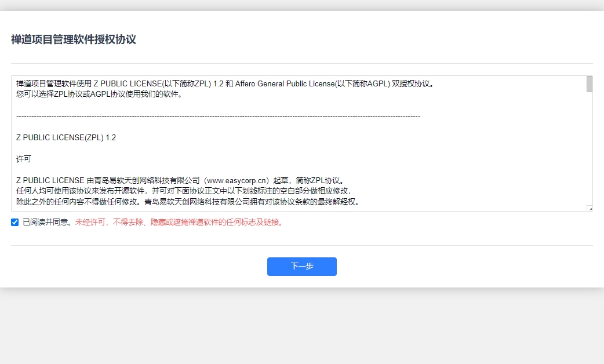This screenshot has width=604, height=364.
Task: Click the line starting with 您可以选择ZPL协议
Action: point(99,94)
